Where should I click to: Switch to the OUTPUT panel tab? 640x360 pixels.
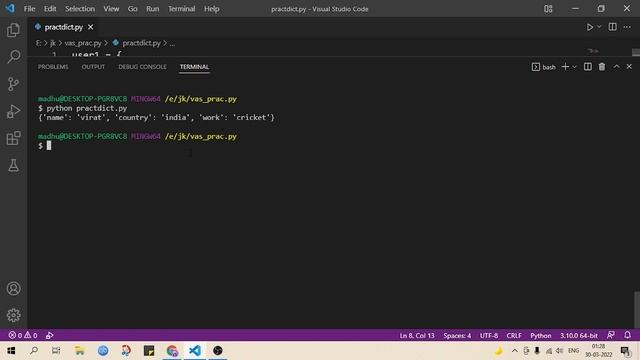tap(93, 67)
